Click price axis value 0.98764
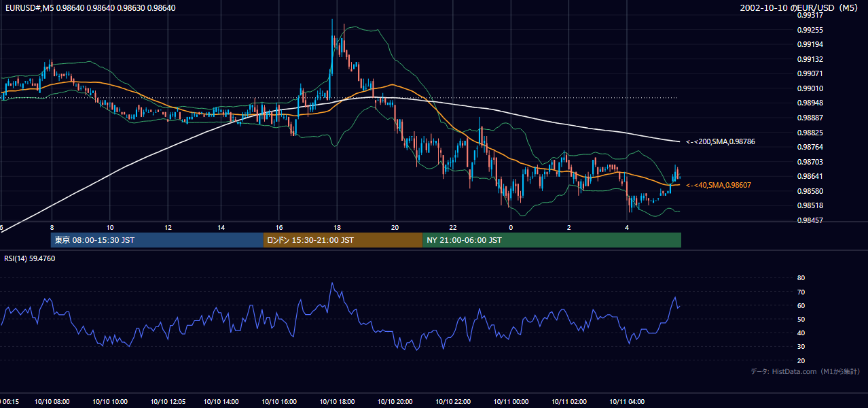The width and height of the screenshot is (868, 408). click(809, 147)
